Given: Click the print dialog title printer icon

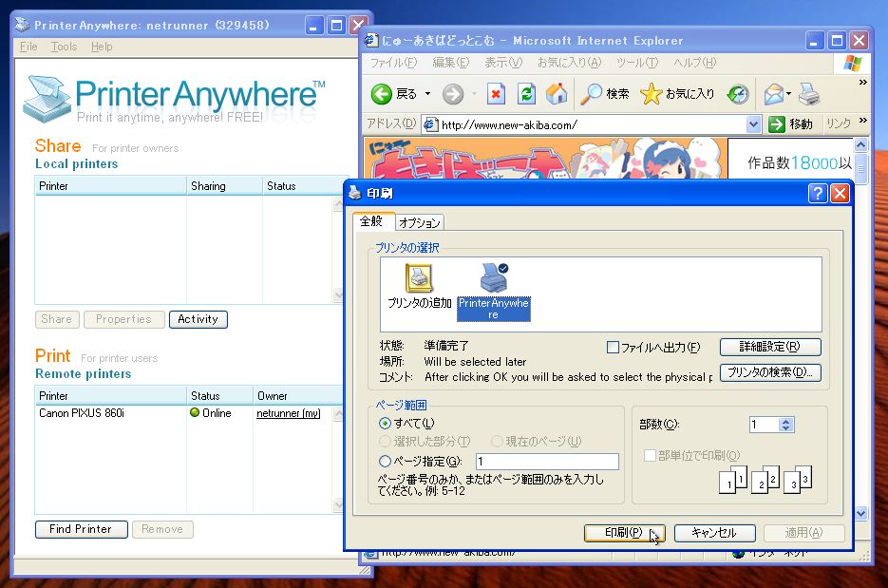Looking at the screenshot, I should [x=355, y=193].
